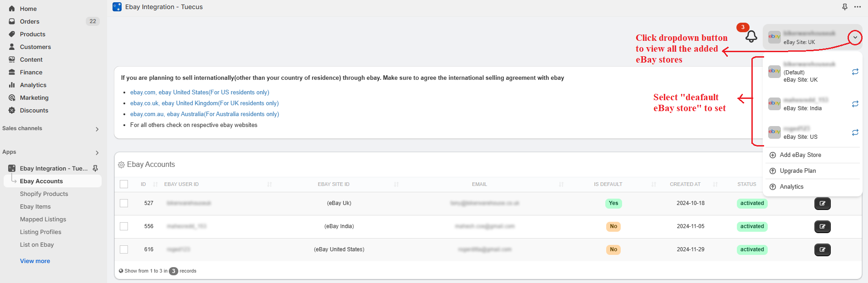
Task: Select eBay Site: US store entry
Action: pyautogui.click(x=800, y=137)
